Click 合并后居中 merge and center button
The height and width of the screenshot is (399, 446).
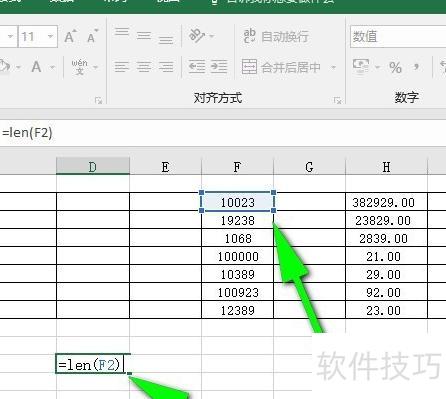[x=281, y=67]
